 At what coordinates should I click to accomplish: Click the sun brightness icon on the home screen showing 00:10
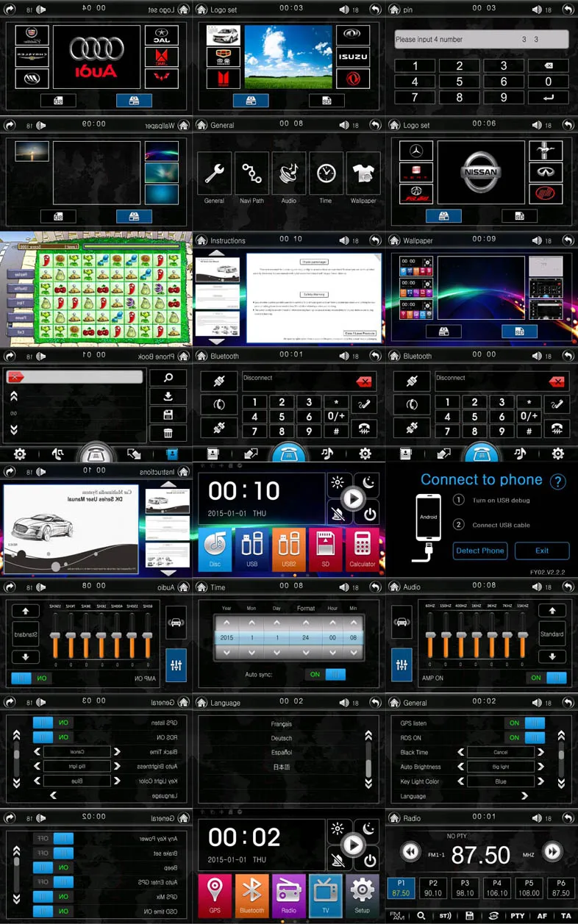point(338,482)
